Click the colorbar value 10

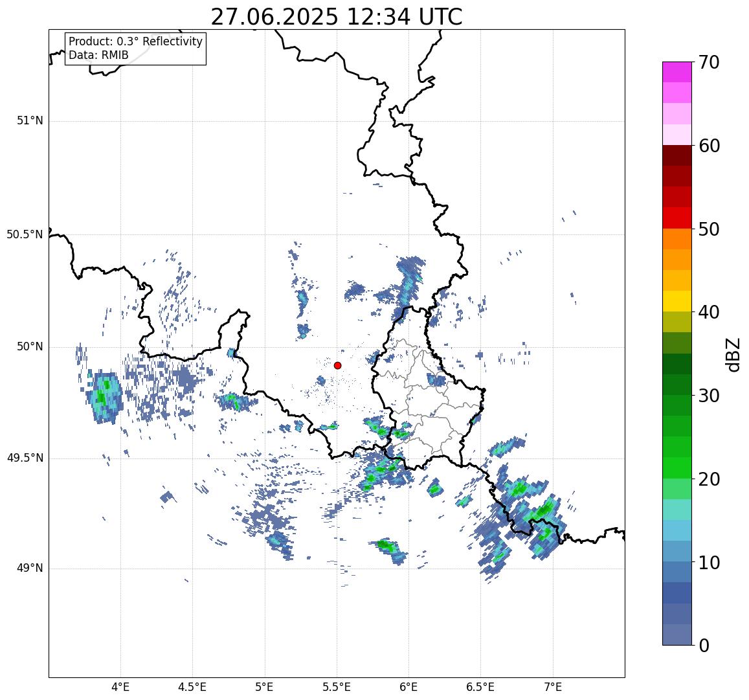point(709,563)
